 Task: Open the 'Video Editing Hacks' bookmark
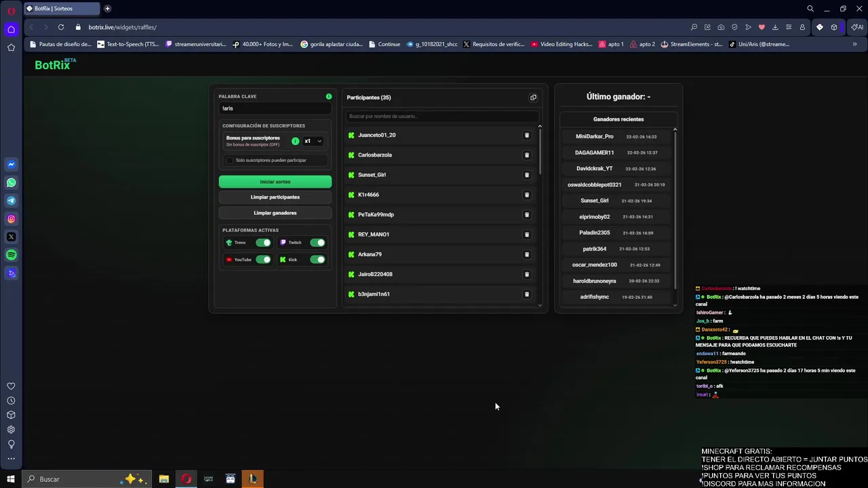tap(561, 45)
